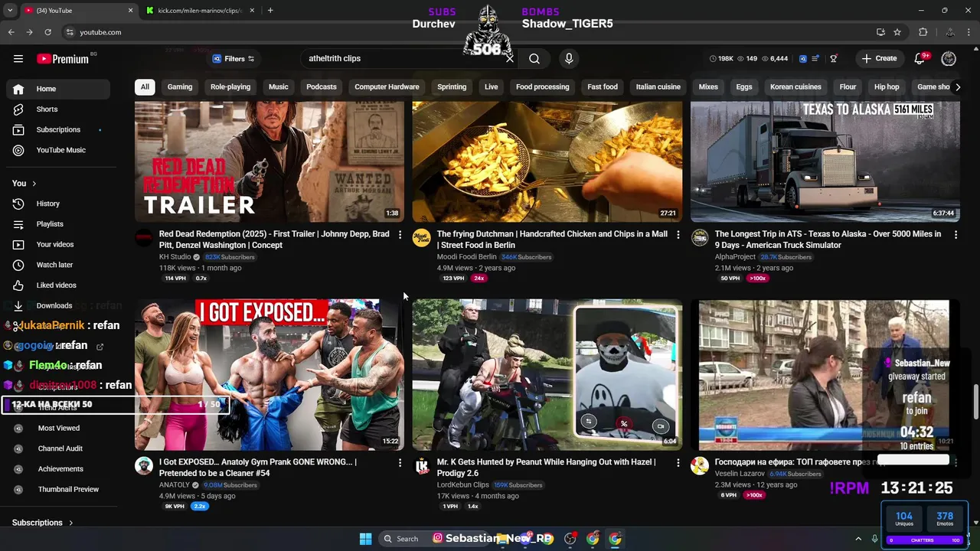980x551 pixels.
Task: Open Your videos in sidebar
Action: 58,244
